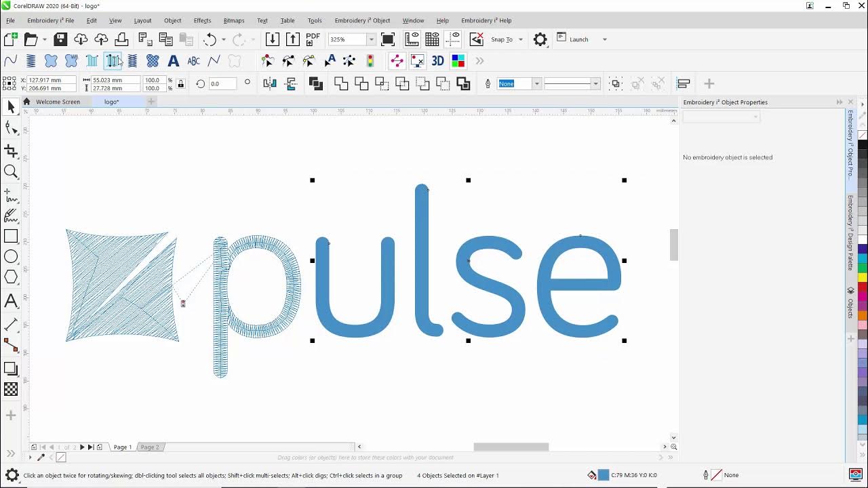868x488 pixels.
Task: Expand the Snap To dropdown
Action: [x=521, y=39]
